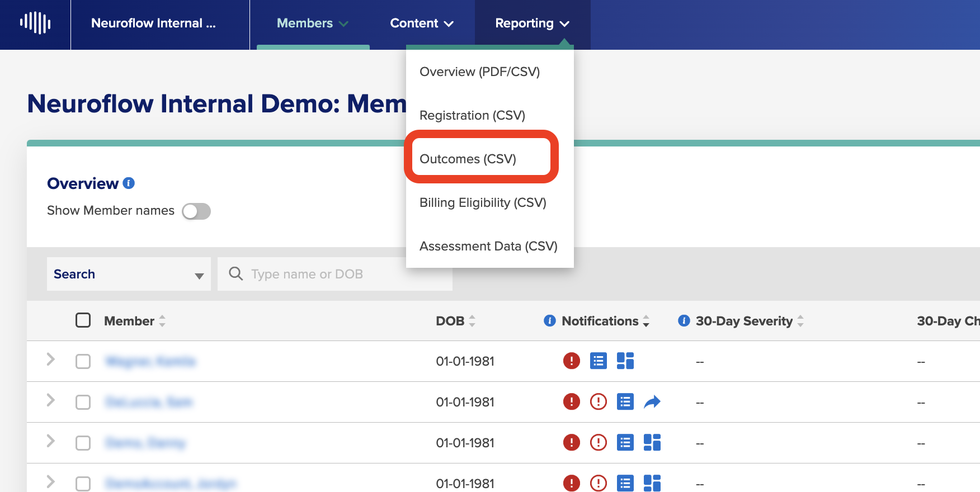This screenshot has height=492, width=980.
Task: Open blue dashboard icon in first member row
Action: [625, 361]
